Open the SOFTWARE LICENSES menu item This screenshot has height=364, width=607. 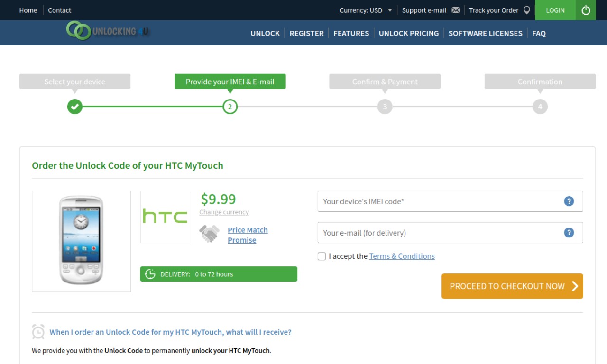(485, 33)
